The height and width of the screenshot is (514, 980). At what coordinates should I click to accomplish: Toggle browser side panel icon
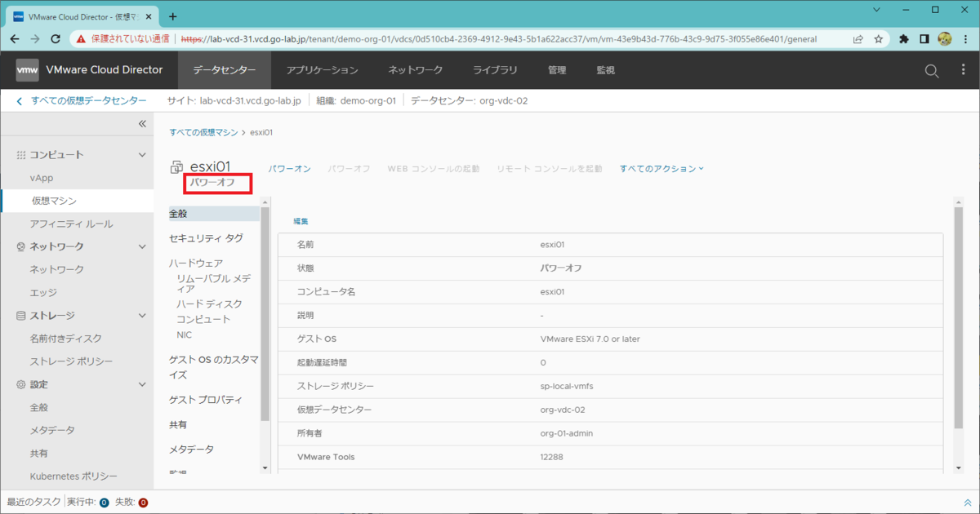click(924, 38)
